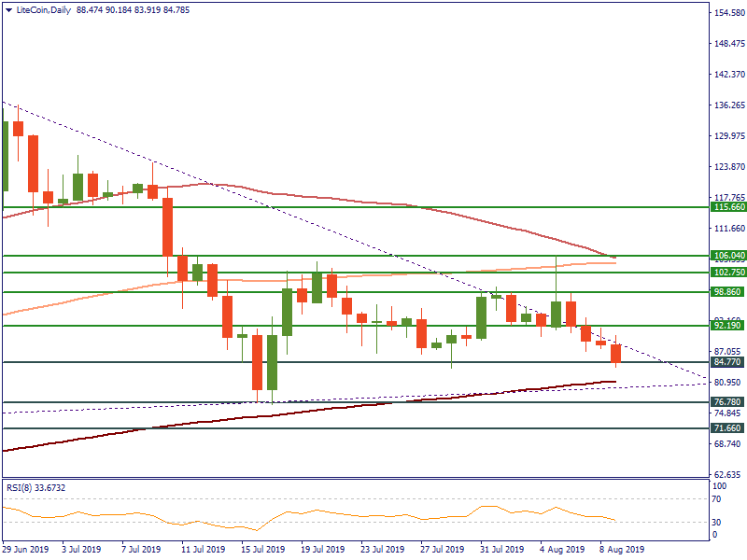Select the 92.190 price level label

point(728,326)
